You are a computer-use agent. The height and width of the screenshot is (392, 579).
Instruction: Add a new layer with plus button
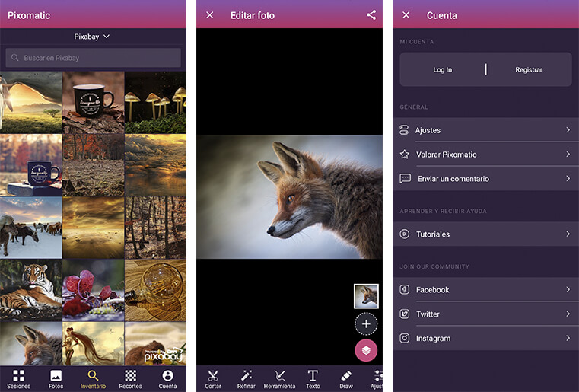coord(366,324)
